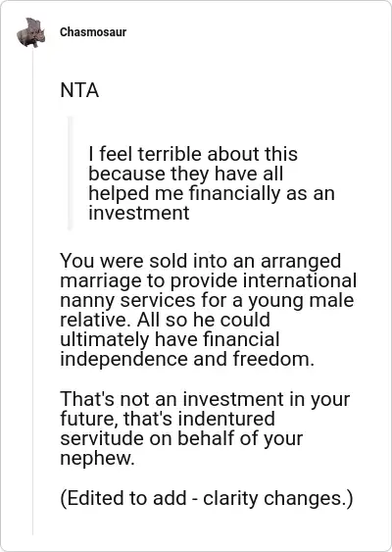Click the line 'That's not an investment in your'
Viewport: 392px width, 552px height.
pos(205,399)
